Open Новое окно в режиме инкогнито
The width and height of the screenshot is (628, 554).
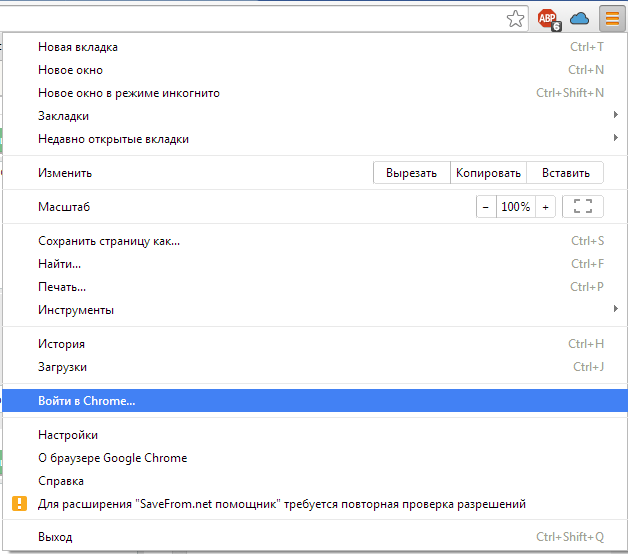pos(315,93)
